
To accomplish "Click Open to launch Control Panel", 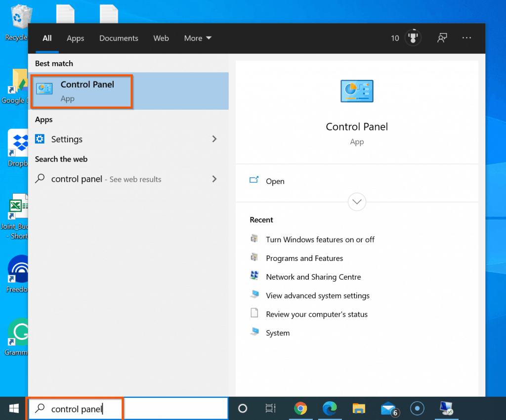I will tap(275, 181).
